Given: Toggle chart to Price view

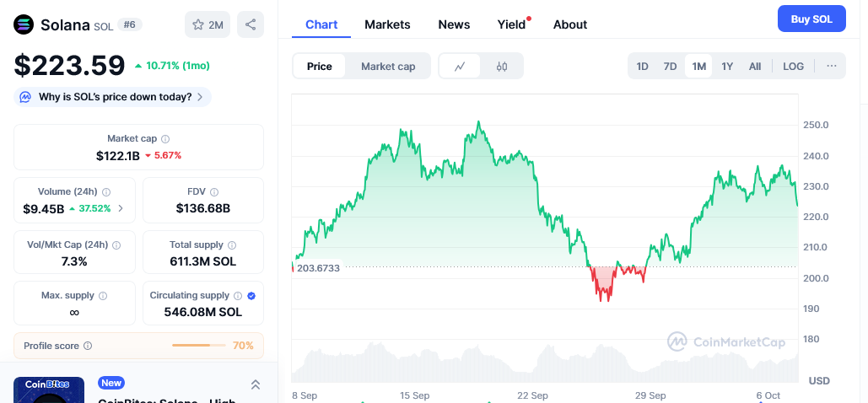Looking at the screenshot, I should point(320,67).
